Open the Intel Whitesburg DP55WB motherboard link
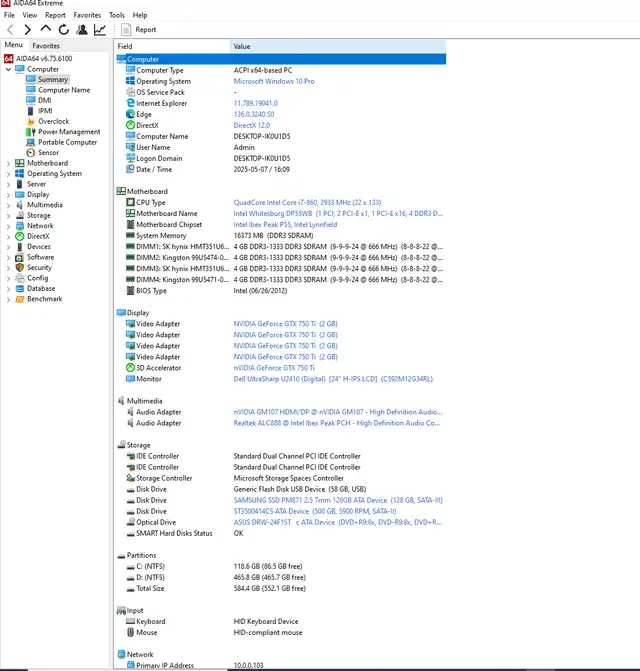This screenshot has height=671, width=640. 338,214
